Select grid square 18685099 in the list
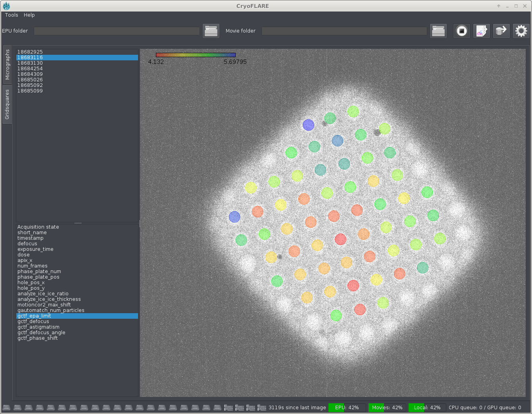This screenshot has width=532, height=414. coord(30,91)
